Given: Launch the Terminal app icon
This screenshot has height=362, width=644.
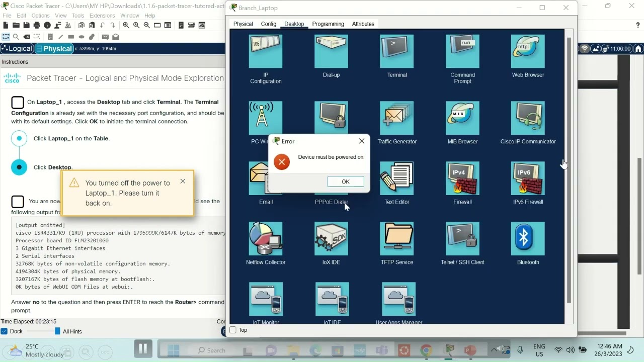Looking at the screenshot, I should [397, 52].
